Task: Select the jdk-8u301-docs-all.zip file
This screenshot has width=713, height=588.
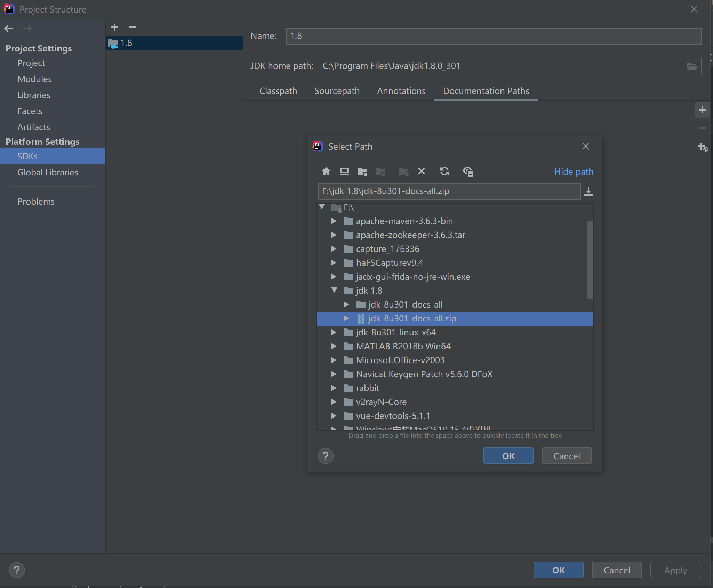Action: 413,318
